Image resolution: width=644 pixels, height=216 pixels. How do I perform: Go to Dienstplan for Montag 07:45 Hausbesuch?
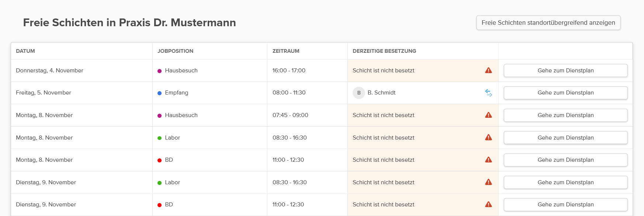[x=565, y=115]
